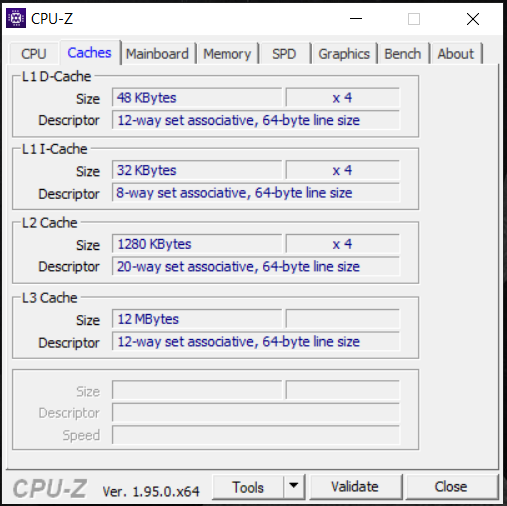Open the About tab
The image size is (507, 506).
455,54
